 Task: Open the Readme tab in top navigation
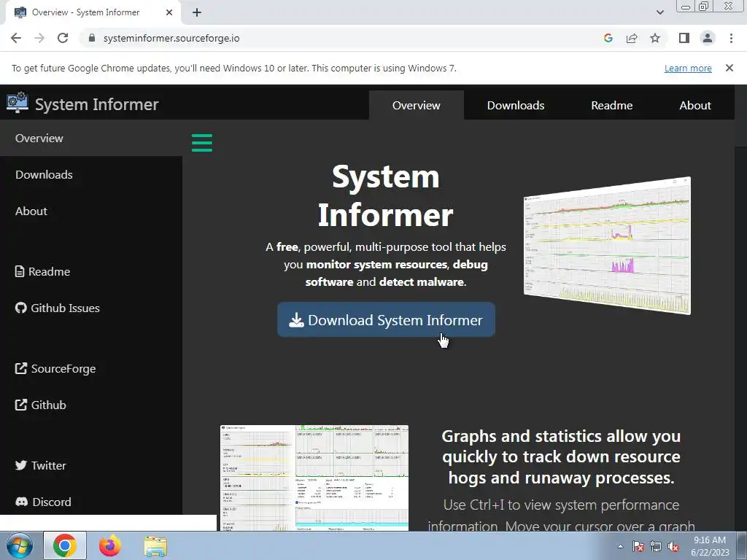coord(612,105)
